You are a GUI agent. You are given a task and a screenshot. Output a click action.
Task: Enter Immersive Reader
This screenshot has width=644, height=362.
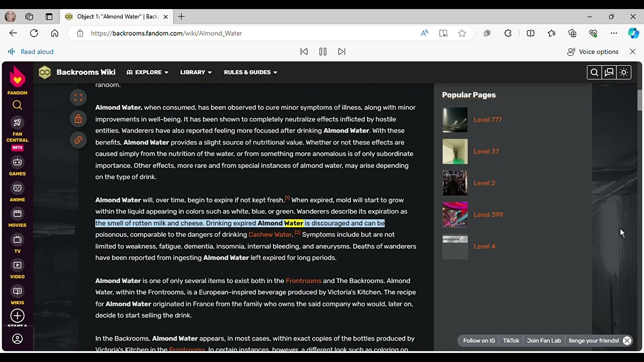[443, 33]
